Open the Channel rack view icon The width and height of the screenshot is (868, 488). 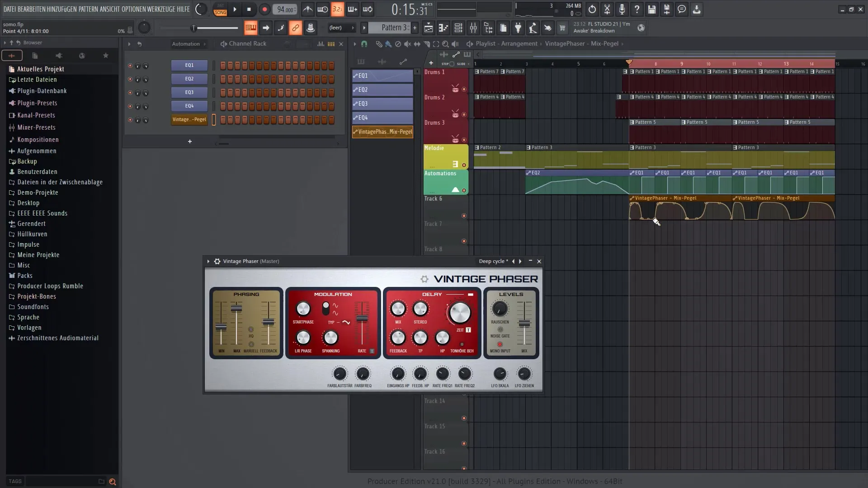pyautogui.click(x=458, y=28)
